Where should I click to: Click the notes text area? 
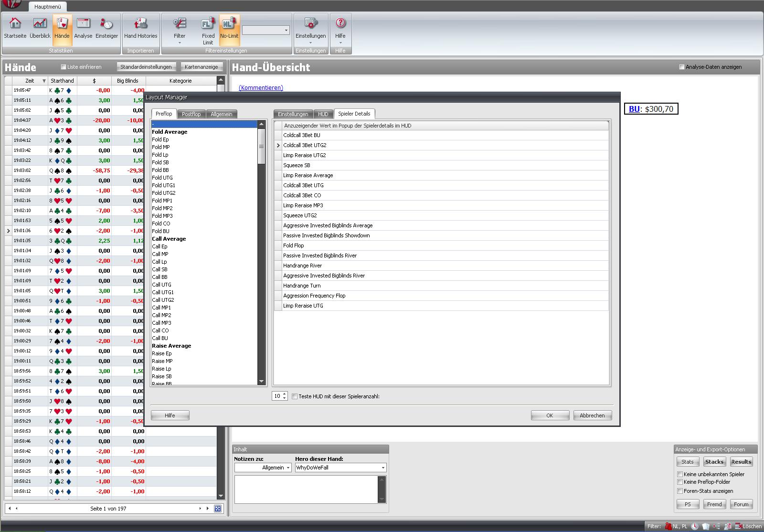(307, 489)
